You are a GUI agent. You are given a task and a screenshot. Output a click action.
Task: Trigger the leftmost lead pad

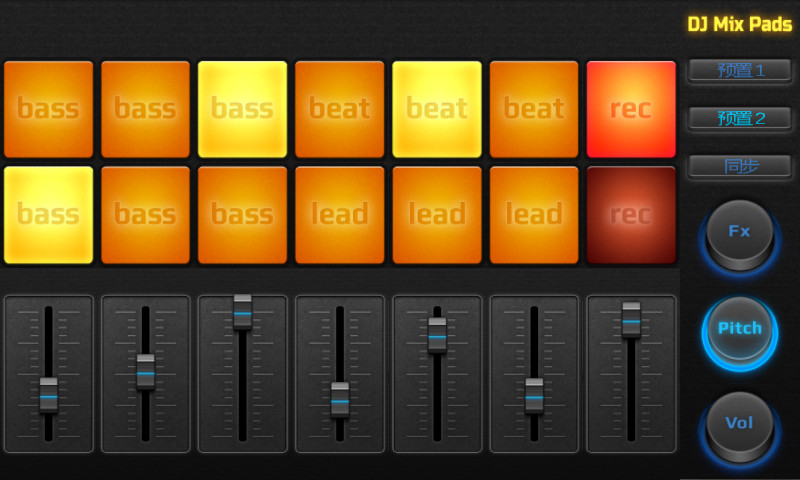tap(339, 214)
